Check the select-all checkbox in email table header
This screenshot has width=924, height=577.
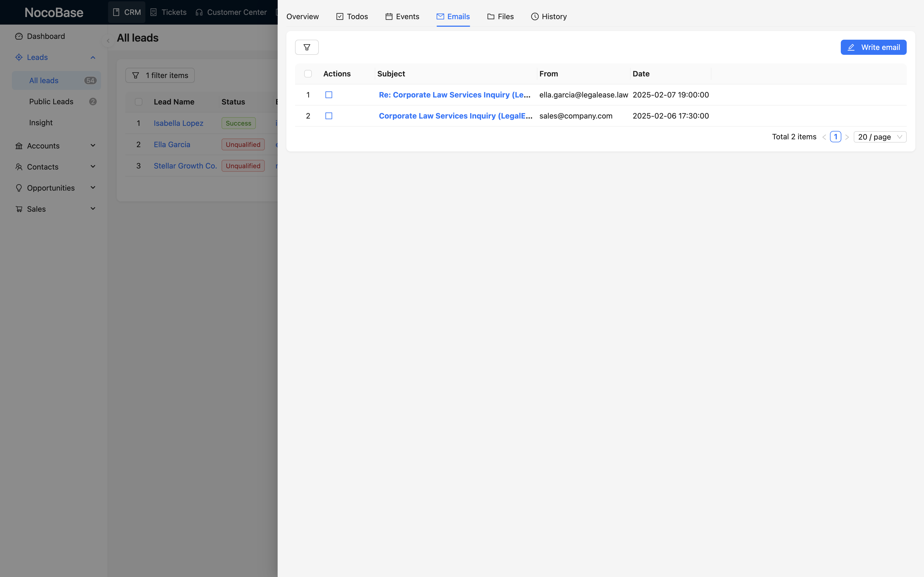coord(308,74)
